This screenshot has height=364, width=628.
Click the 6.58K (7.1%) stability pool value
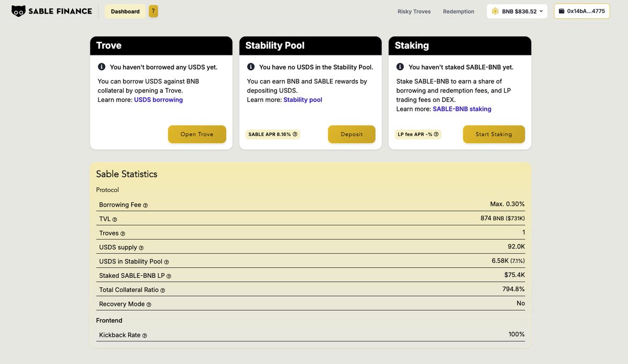(x=509, y=260)
